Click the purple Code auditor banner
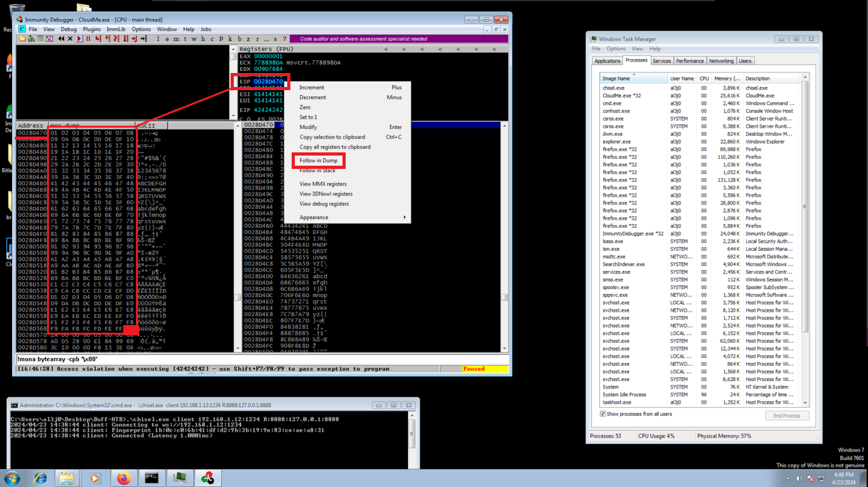Screen dimensions: 868x487 [400, 39]
